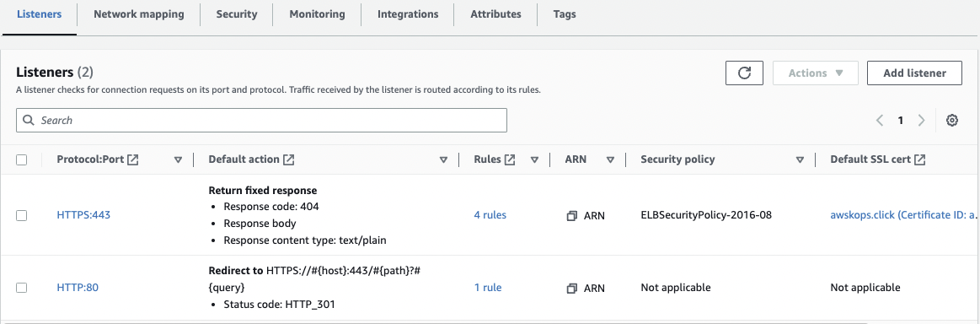980x324 pixels.
Task: Click page number 1 in pagination
Action: 901,121
